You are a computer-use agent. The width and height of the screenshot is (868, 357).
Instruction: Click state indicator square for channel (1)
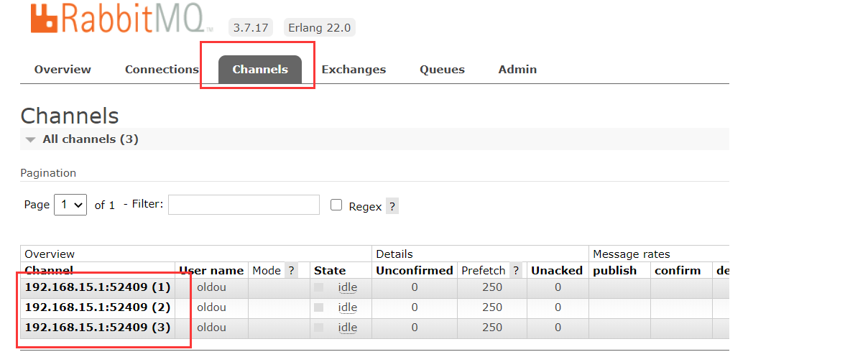pyautogui.click(x=319, y=287)
